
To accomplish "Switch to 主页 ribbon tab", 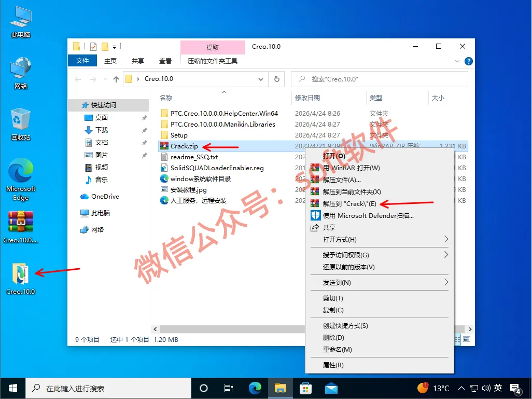I will point(110,61).
